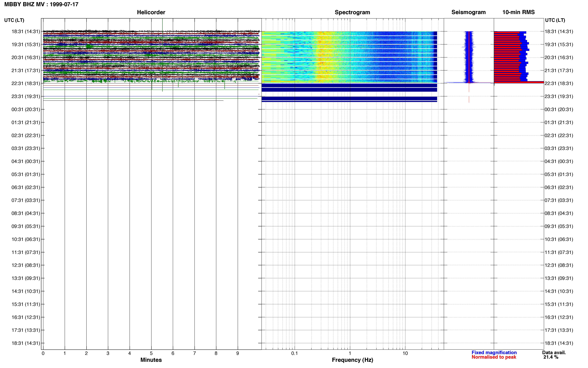The image size is (588, 368).
Task: Click the 10 tick on frequency axis
Action: click(405, 353)
